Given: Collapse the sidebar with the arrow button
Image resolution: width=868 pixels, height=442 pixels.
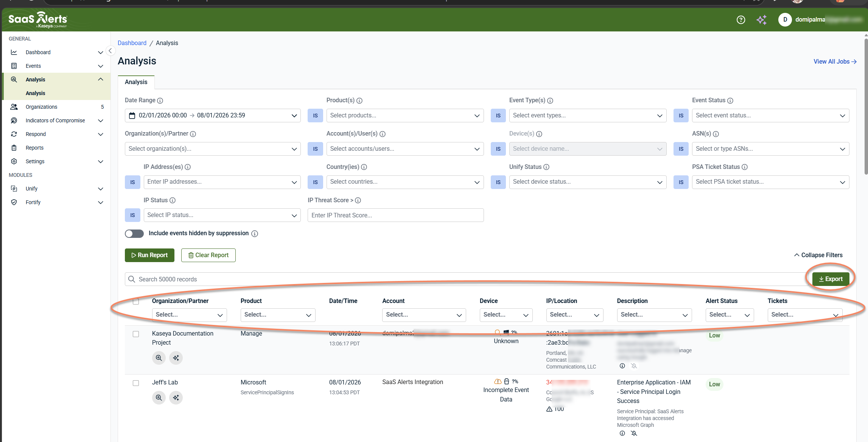Looking at the screenshot, I should [x=110, y=51].
